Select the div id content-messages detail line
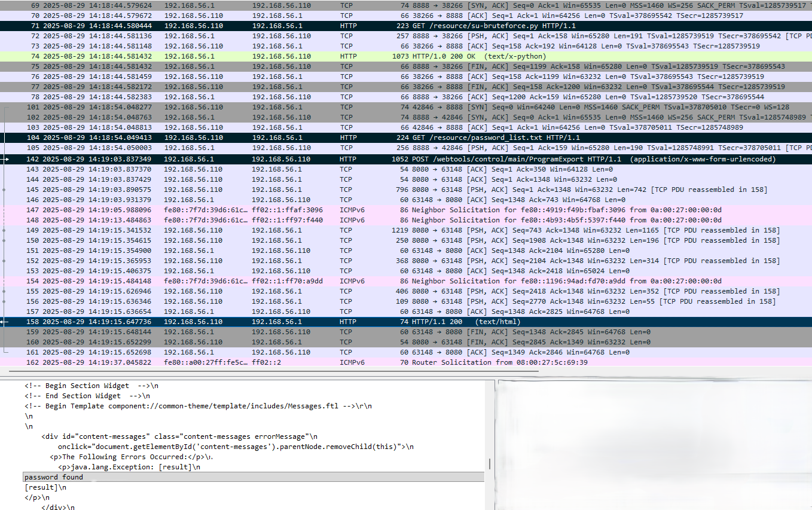This screenshot has width=812, height=510. (179, 436)
